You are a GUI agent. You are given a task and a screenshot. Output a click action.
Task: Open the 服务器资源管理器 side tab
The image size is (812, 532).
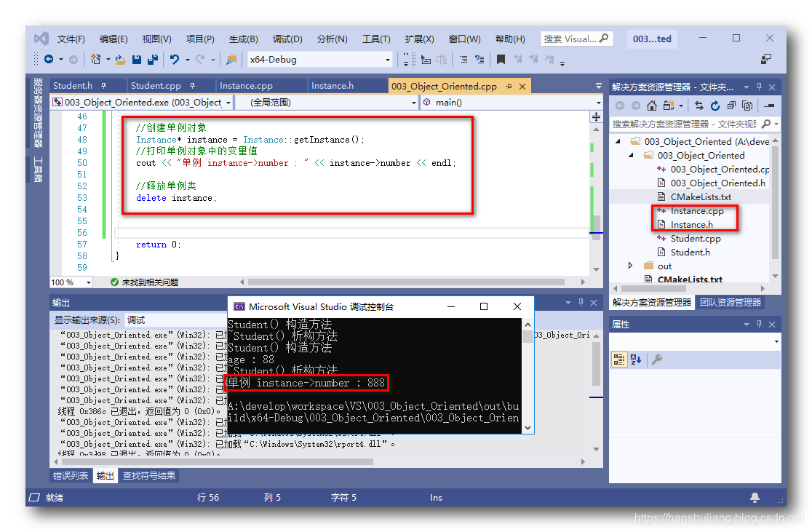37,112
